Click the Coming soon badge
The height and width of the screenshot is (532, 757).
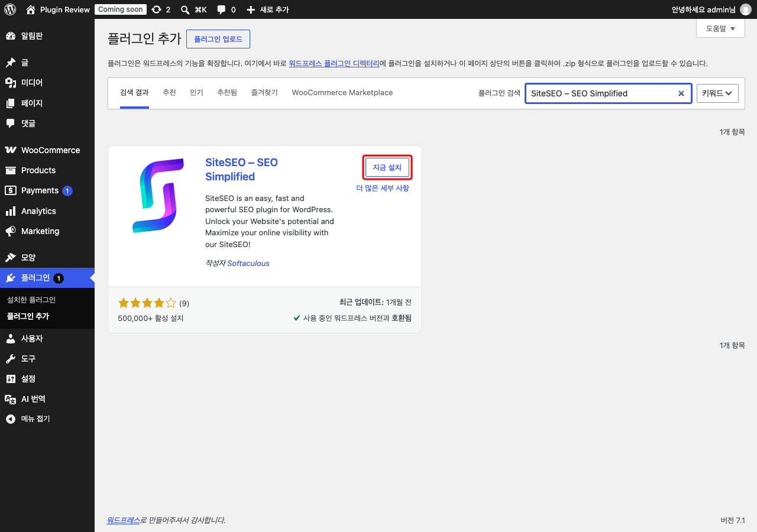pos(121,9)
